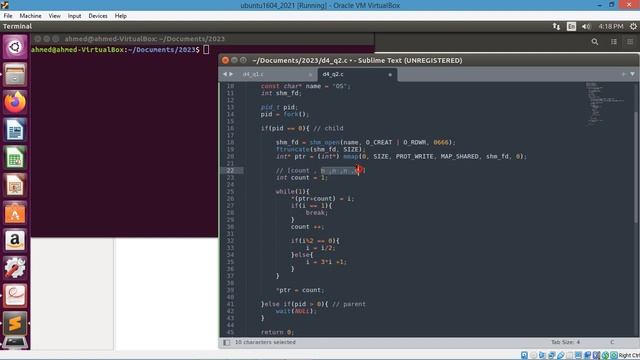Click the terminal prompt input area
This screenshot has width=640, height=360.
click(x=206, y=50)
